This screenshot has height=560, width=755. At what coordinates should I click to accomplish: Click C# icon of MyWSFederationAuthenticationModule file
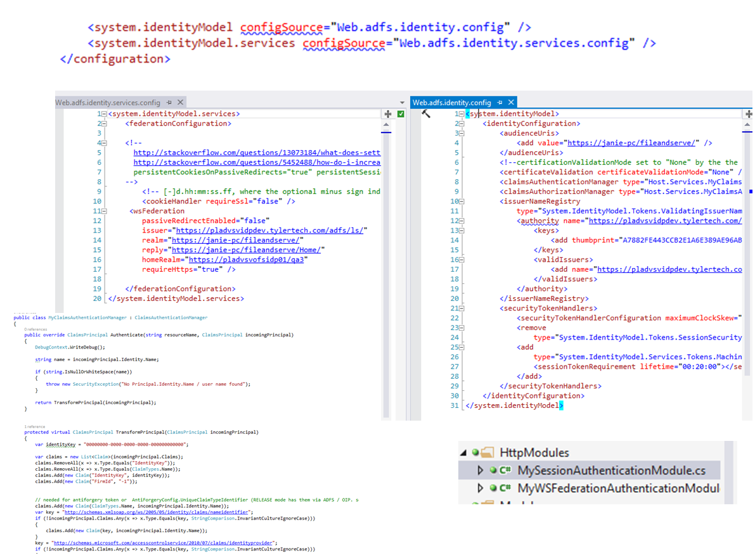(505, 488)
